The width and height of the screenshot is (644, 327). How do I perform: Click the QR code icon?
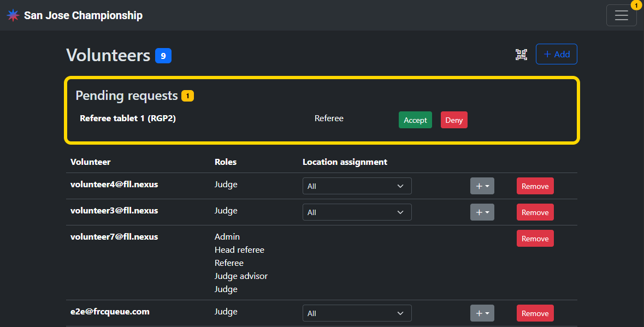521,54
